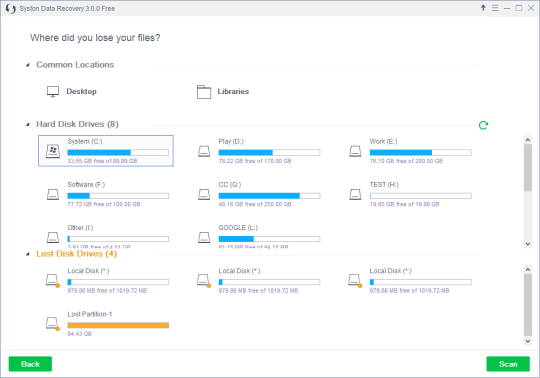Click the '78.22 GB free of 170.00 GB' text

pos(255,161)
